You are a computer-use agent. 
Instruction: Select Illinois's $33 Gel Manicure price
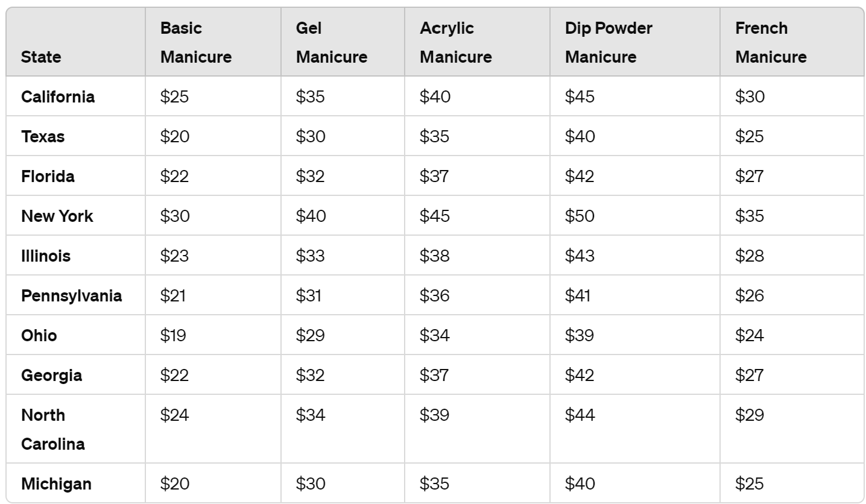coord(311,256)
